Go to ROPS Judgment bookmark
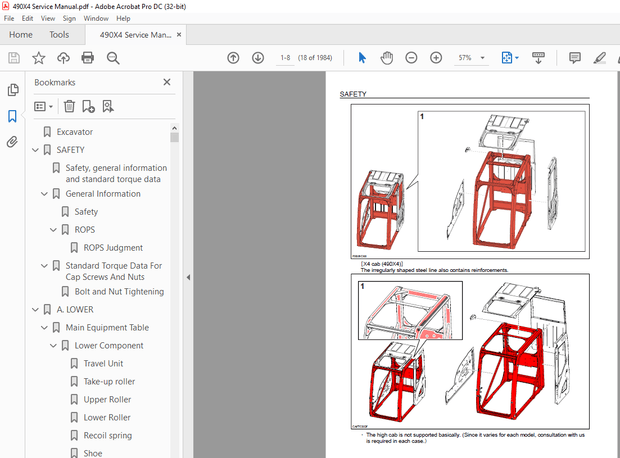The width and height of the screenshot is (620, 458). [x=113, y=248]
